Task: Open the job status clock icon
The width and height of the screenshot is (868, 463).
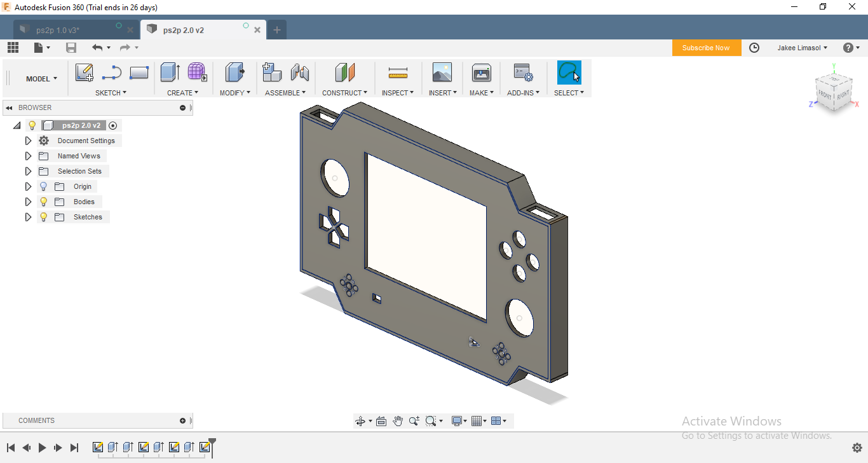Action: (x=754, y=48)
